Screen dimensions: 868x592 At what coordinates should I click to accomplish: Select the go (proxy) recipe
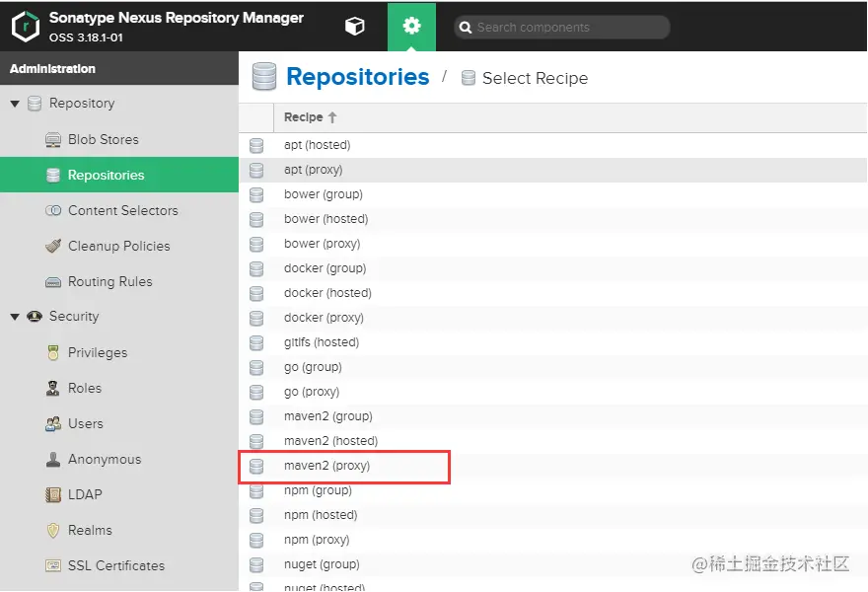click(553, 392)
